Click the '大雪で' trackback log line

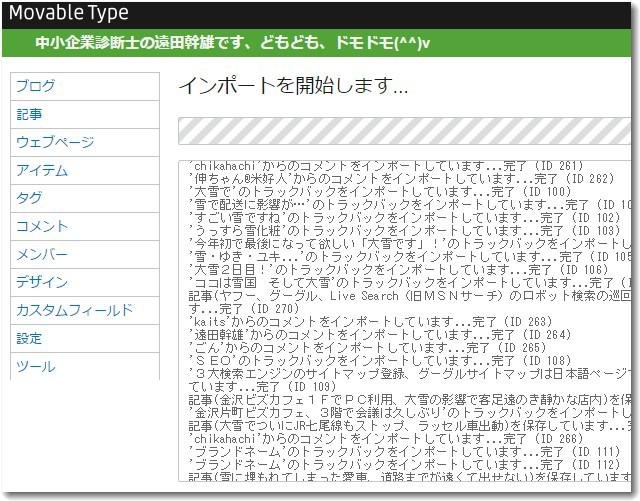pos(380,192)
